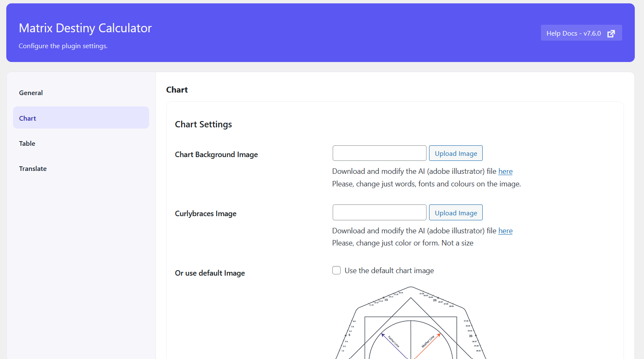Click the external link icon beside Help Docs

coord(611,34)
